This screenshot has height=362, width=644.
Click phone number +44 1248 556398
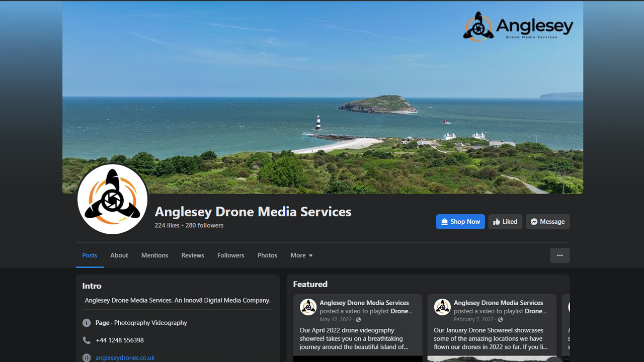120,340
